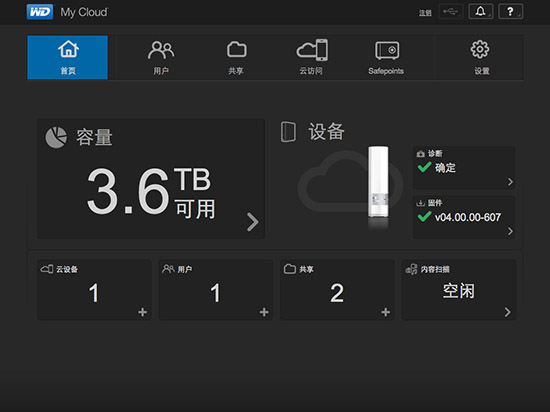Click the My Cloud device image
Image resolution: width=550 pixels, height=412 pixels.
coord(378,182)
